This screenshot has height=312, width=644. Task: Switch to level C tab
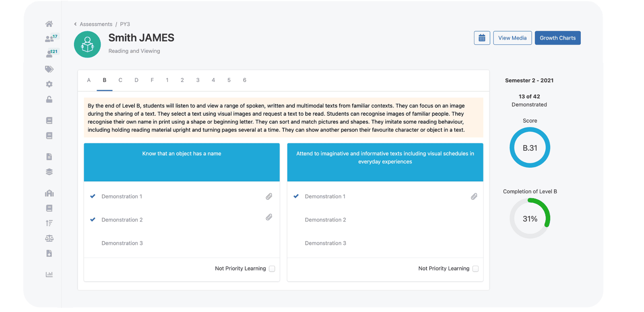(120, 80)
